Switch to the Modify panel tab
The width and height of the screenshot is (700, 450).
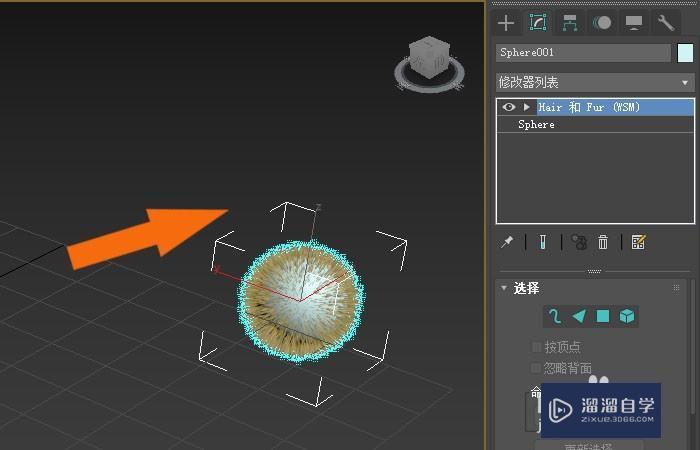(x=538, y=22)
